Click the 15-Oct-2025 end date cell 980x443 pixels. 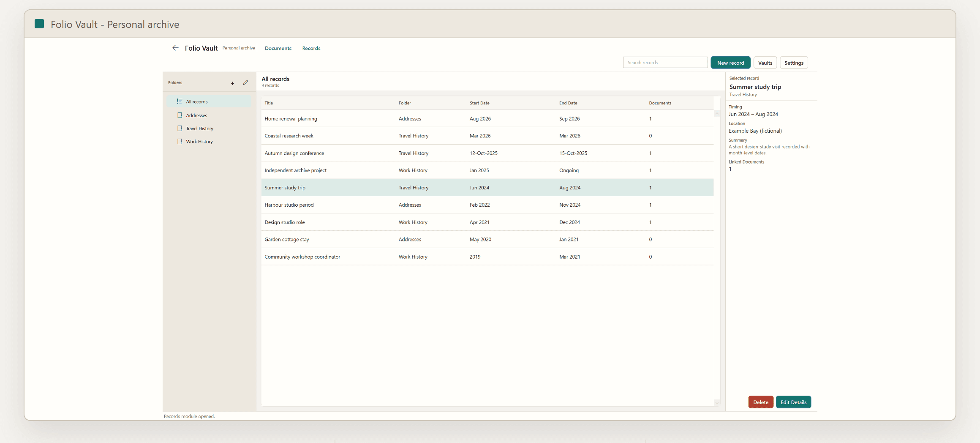pyautogui.click(x=573, y=153)
